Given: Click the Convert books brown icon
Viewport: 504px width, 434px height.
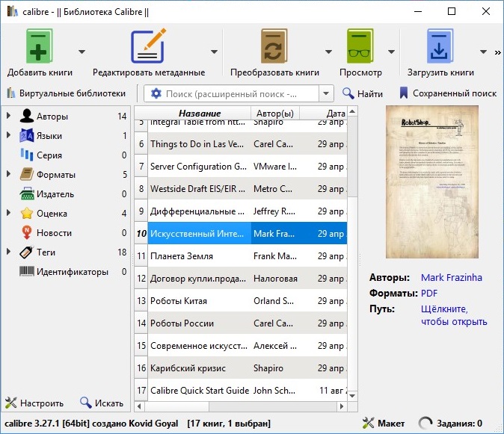Looking at the screenshot, I should (274, 46).
